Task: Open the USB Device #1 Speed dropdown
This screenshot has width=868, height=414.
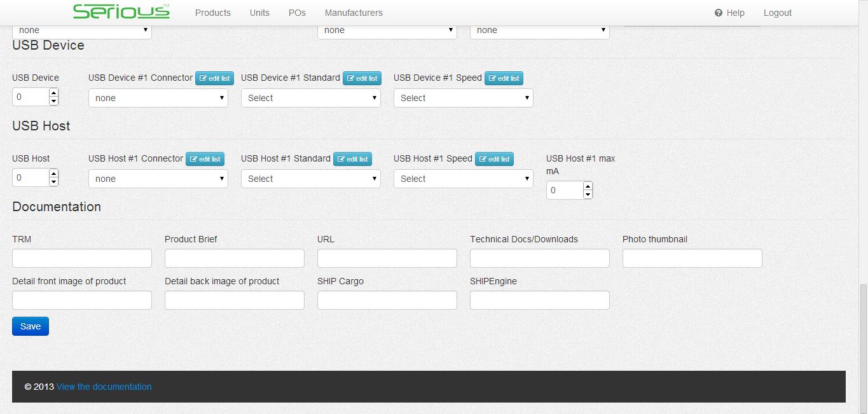Action: [x=463, y=98]
